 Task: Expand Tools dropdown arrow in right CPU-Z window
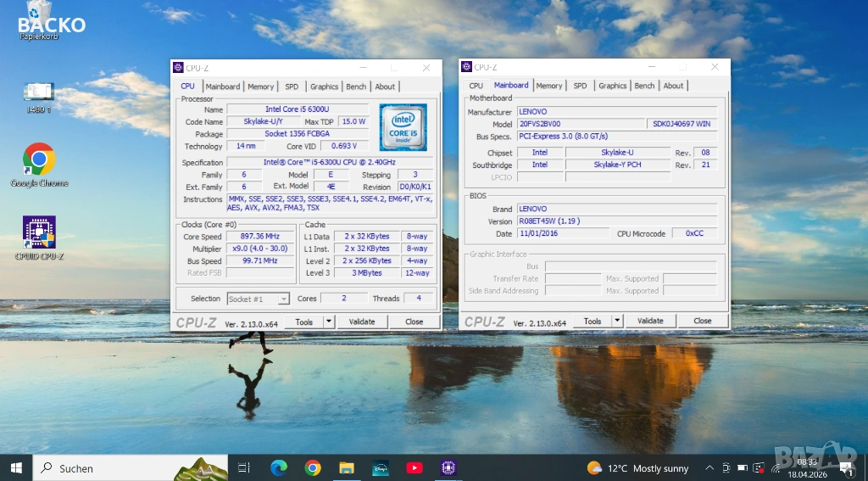click(x=617, y=321)
